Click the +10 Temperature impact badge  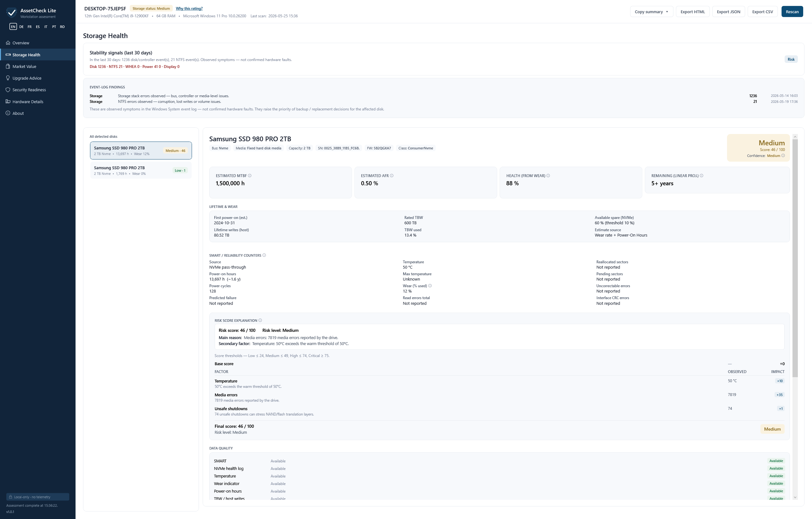pyautogui.click(x=780, y=381)
